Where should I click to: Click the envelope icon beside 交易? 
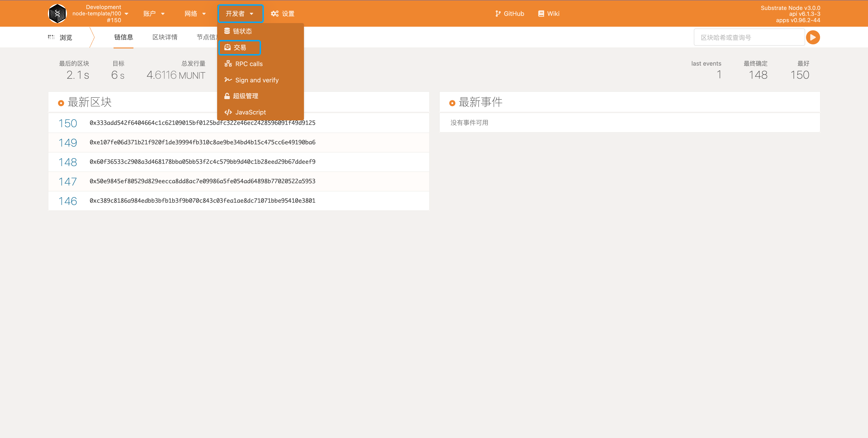228,47
